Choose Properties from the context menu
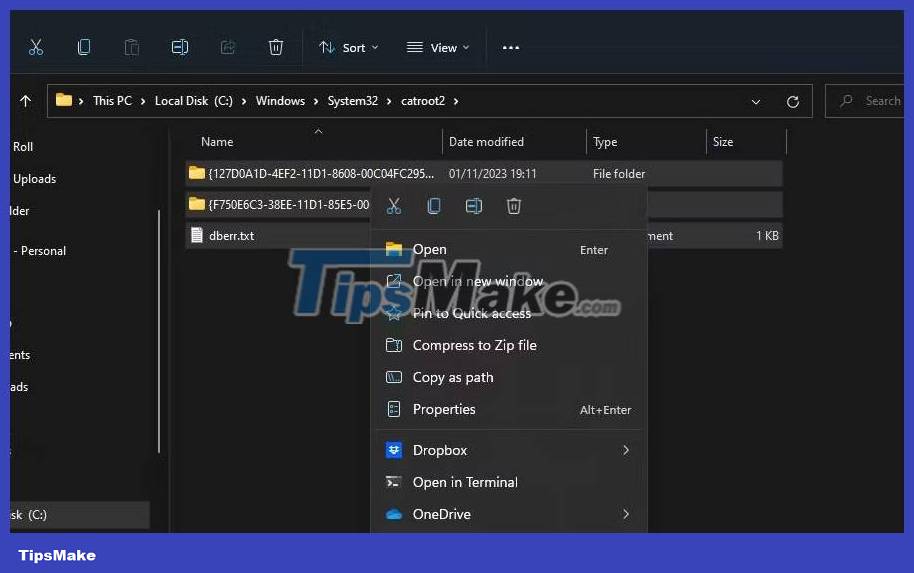This screenshot has height=573, width=914. click(x=509, y=410)
